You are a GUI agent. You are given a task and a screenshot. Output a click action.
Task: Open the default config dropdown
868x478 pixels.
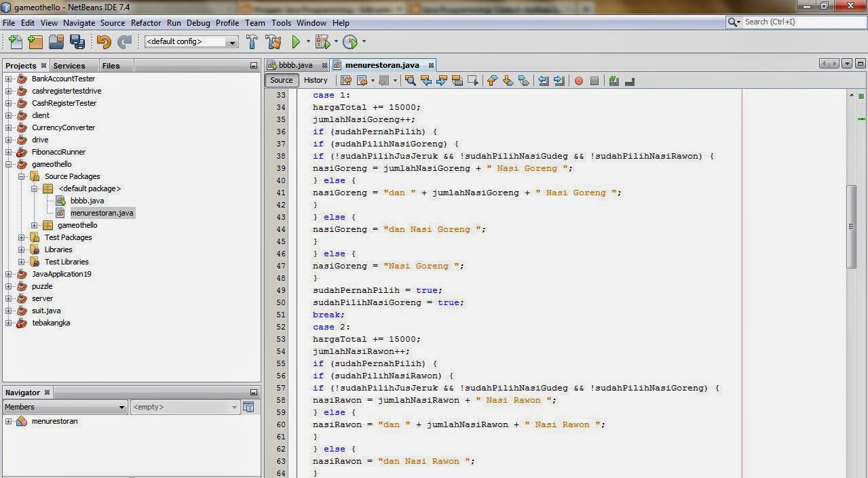pos(232,41)
